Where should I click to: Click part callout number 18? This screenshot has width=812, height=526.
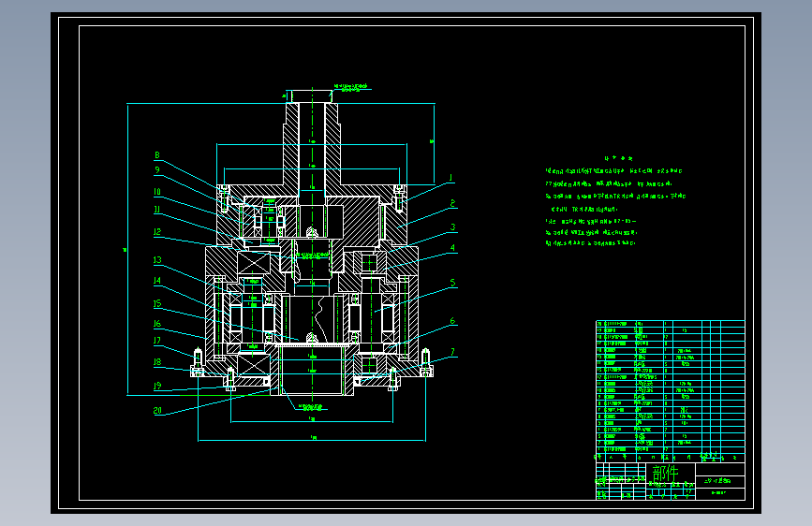(x=157, y=362)
